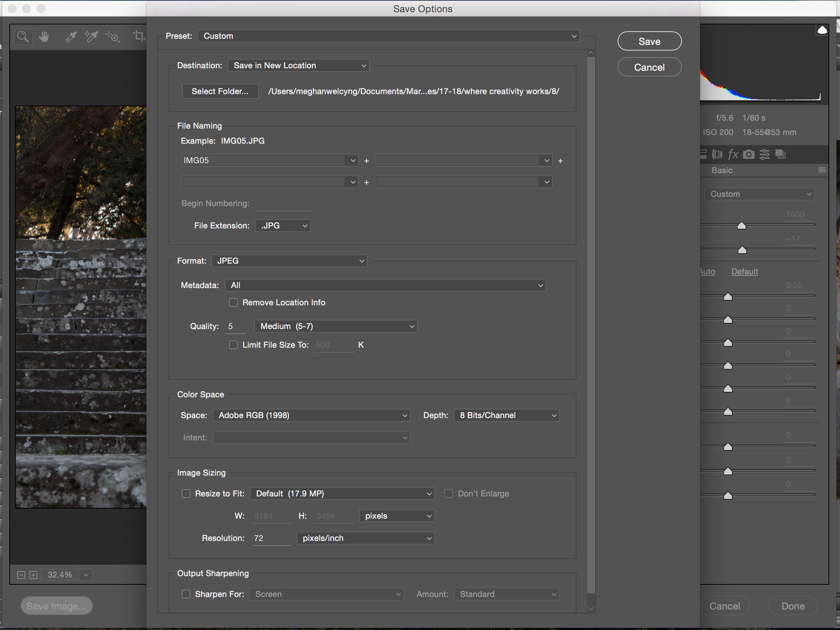Enable Resize to Fit
Image resolution: width=840 pixels, height=630 pixels.
pos(186,493)
